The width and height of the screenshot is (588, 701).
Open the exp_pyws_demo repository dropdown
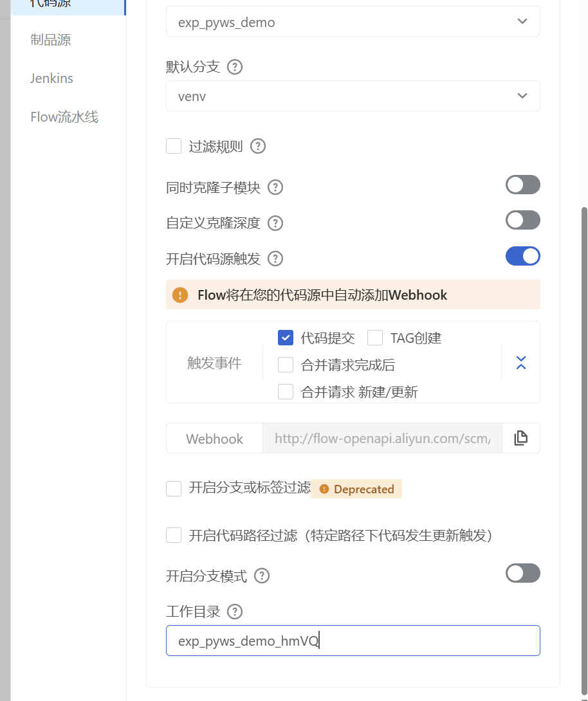point(353,21)
